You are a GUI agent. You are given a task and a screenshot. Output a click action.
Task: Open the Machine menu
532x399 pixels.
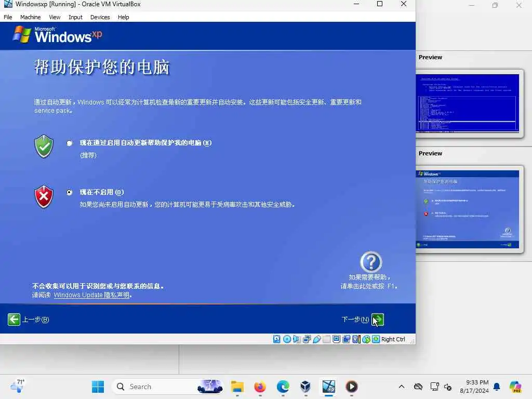pyautogui.click(x=30, y=17)
